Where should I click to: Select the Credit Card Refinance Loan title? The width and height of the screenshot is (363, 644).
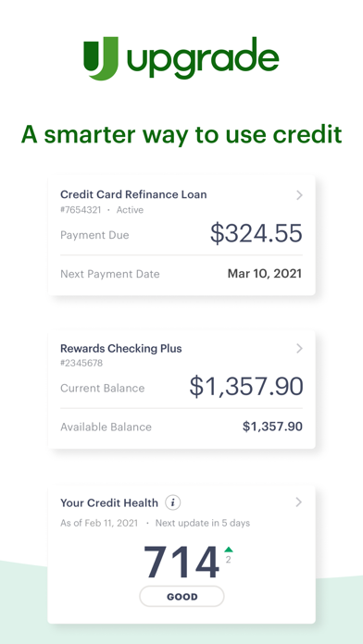pos(133,194)
